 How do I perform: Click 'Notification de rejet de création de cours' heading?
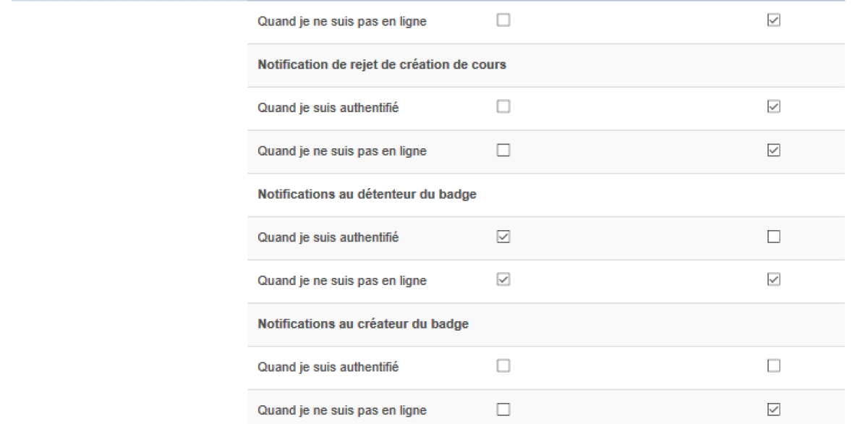coord(381,64)
